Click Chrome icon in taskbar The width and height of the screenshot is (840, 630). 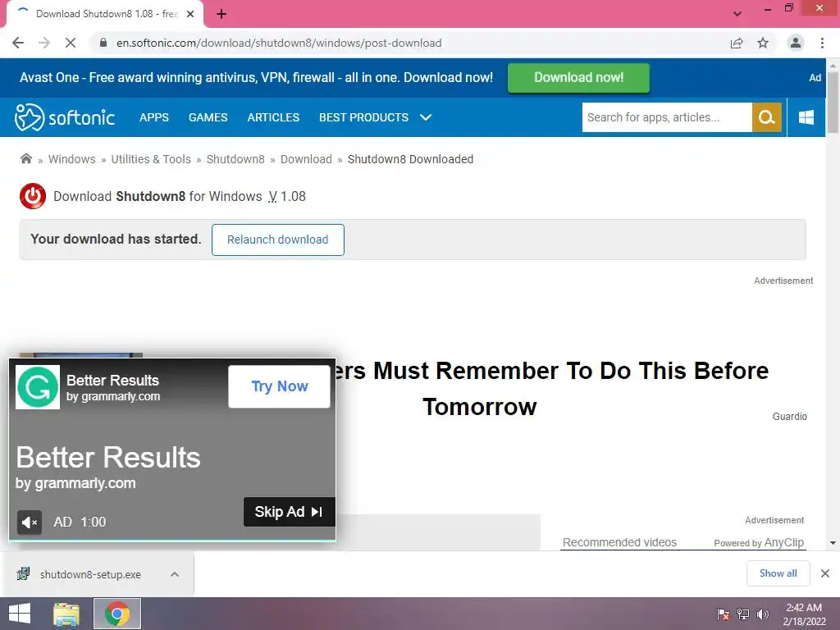pos(116,614)
